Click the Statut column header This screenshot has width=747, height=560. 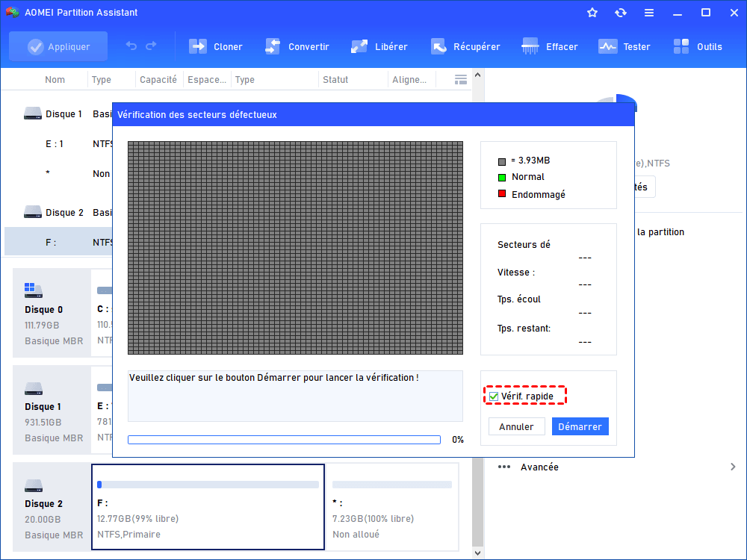335,80
